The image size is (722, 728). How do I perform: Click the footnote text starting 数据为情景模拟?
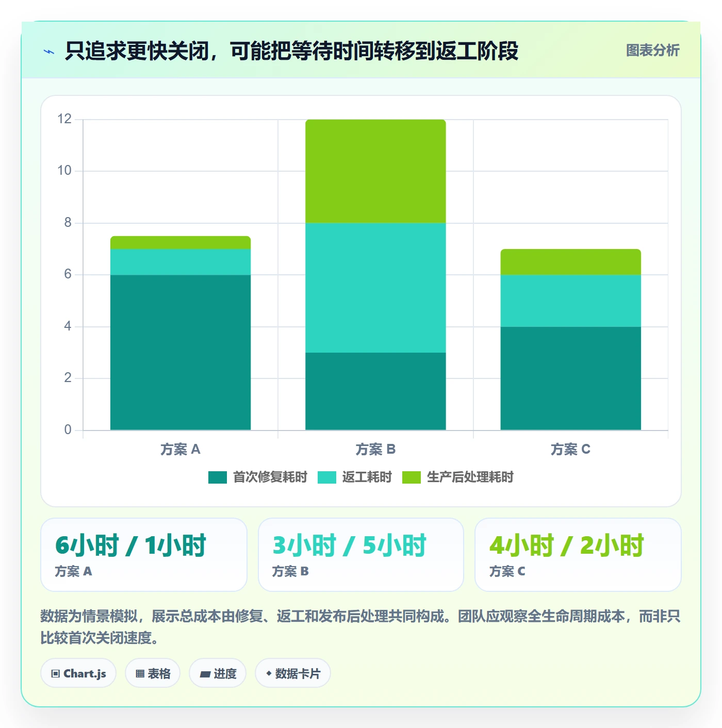pos(360,627)
